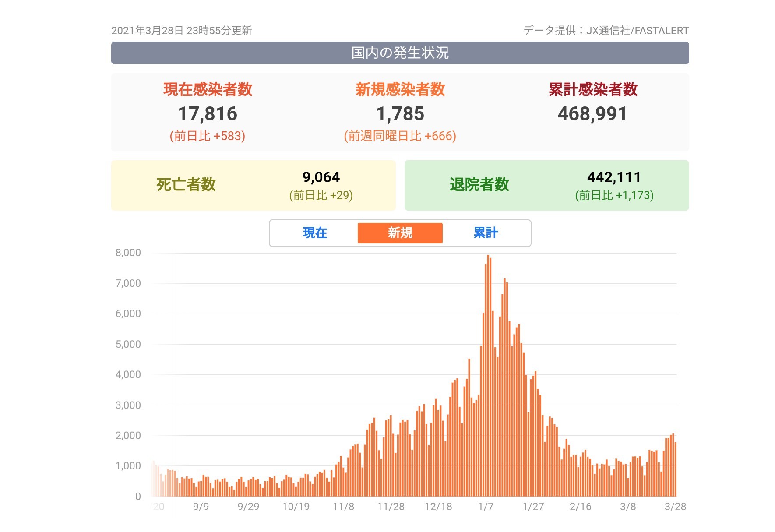Click the 現在感染者数 heading
This screenshot has height=532, width=775.
tap(208, 89)
